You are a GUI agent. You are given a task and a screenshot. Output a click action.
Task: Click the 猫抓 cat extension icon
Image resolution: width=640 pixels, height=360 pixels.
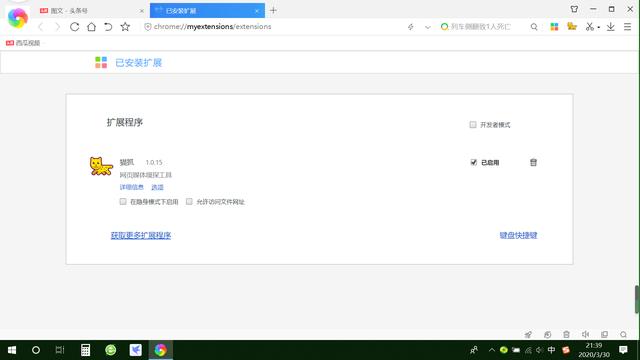tap(101, 166)
